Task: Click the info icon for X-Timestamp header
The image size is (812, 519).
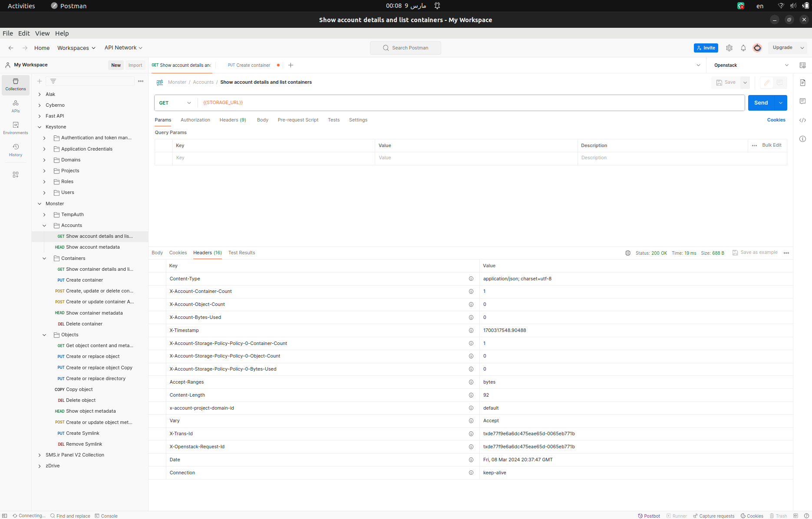Action: [x=471, y=331]
